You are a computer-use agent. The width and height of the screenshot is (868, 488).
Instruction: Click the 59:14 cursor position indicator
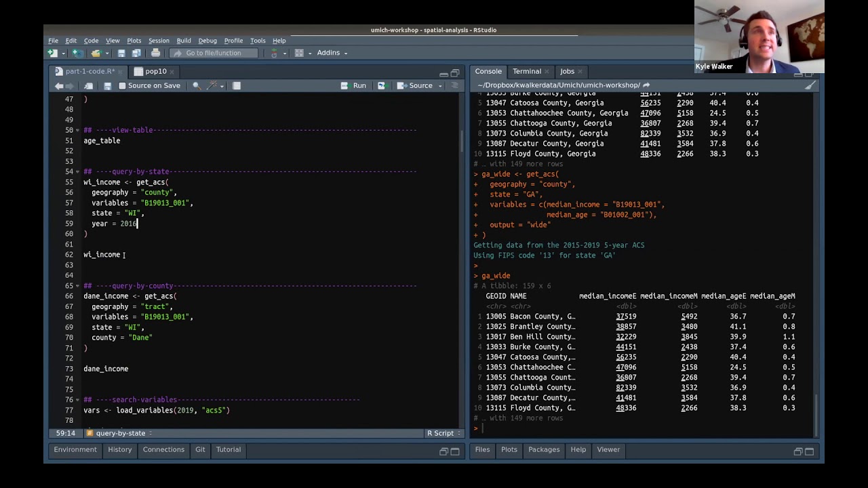[66, 433]
